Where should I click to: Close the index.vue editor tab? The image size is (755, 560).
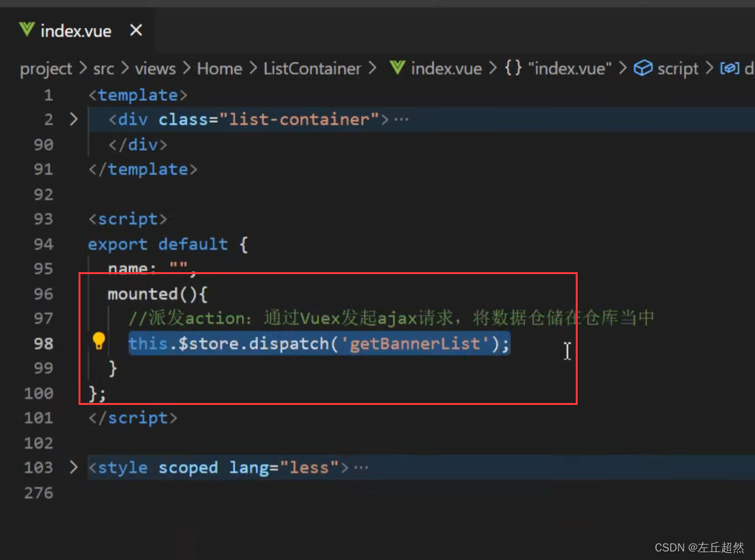tap(136, 31)
